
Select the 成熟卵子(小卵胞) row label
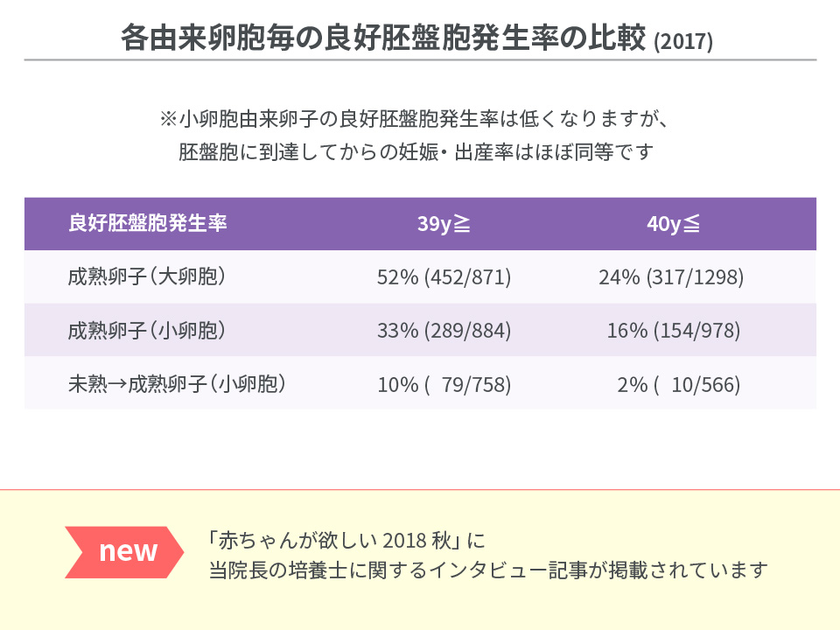pyautogui.click(x=147, y=330)
